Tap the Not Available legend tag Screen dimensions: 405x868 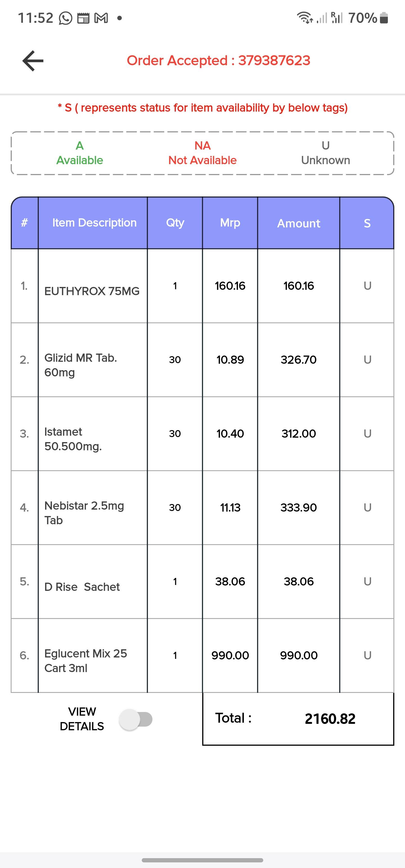coord(202,153)
